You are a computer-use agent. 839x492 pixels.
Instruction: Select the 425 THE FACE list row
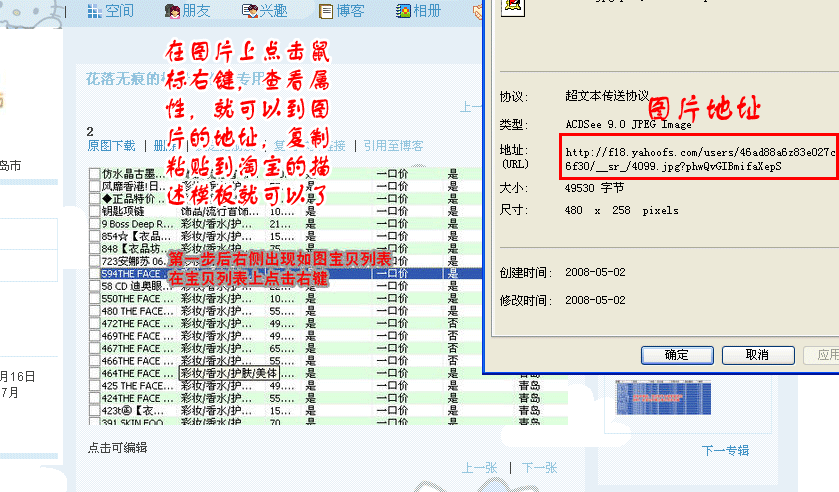328,386
